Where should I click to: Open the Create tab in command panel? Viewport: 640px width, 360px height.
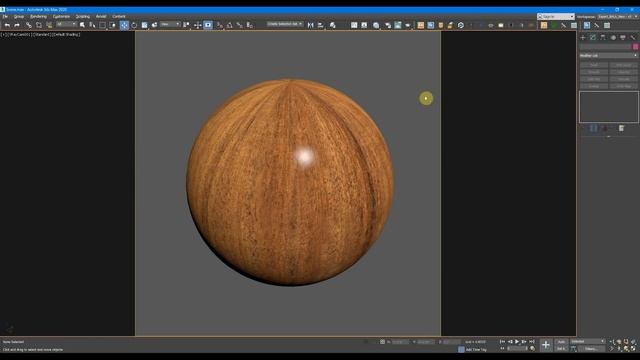[583, 38]
